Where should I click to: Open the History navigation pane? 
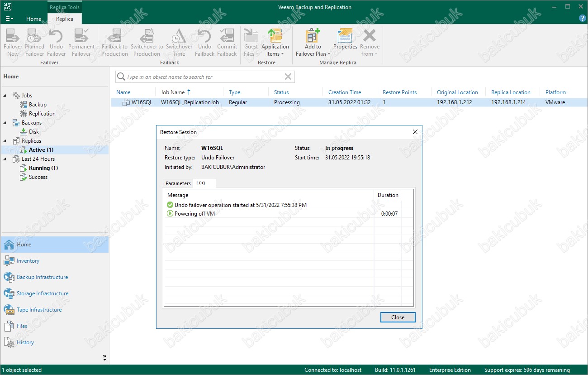(54, 342)
